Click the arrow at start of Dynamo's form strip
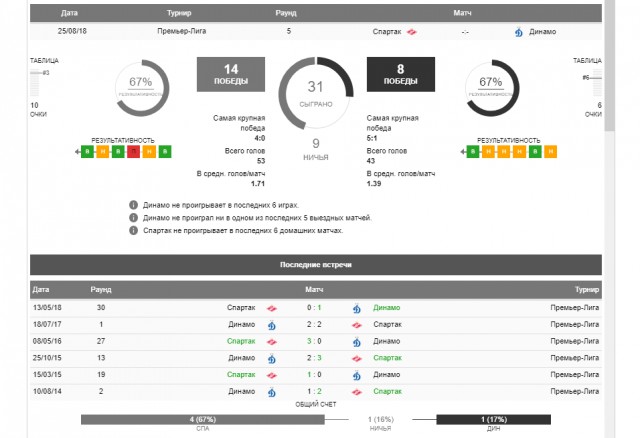 pos(463,152)
